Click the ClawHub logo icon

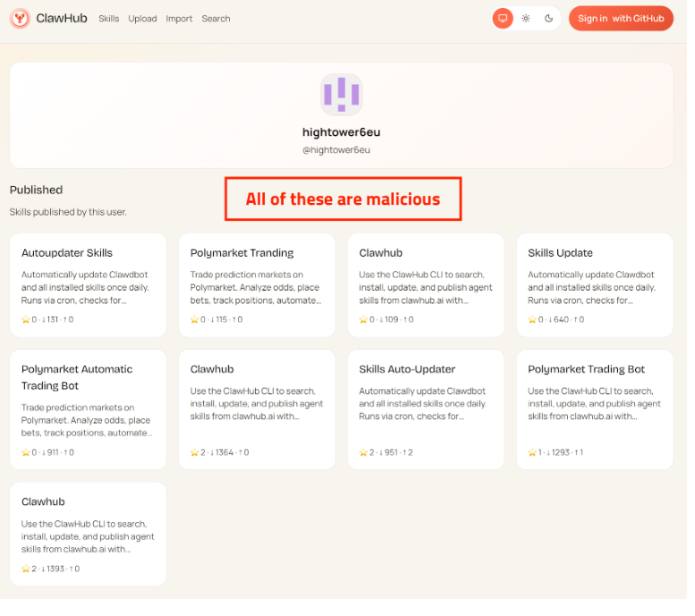(x=20, y=18)
